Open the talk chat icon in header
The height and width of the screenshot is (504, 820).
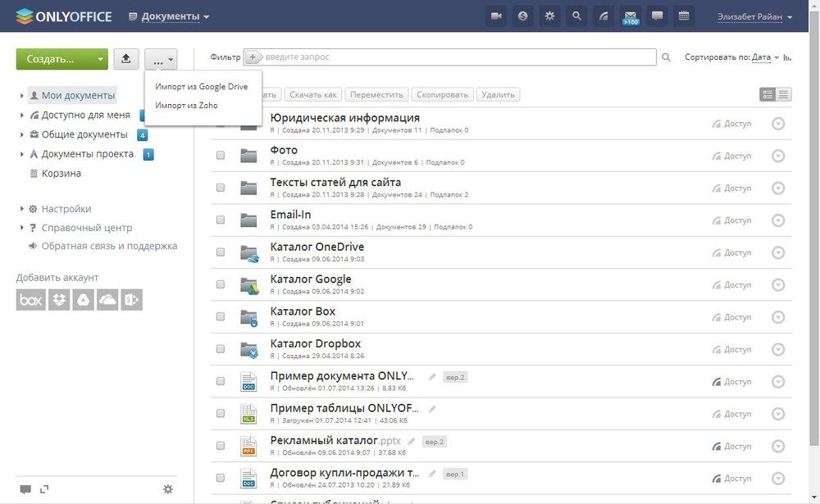658,16
